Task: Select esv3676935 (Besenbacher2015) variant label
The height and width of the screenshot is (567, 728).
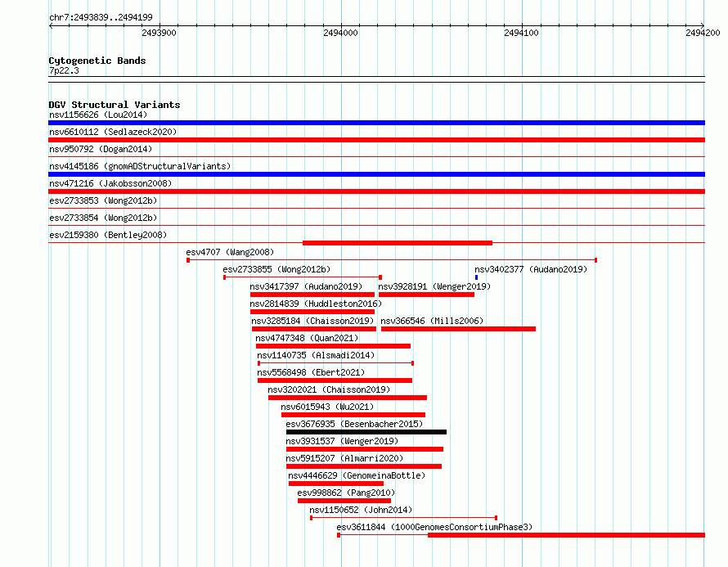Action: click(354, 424)
